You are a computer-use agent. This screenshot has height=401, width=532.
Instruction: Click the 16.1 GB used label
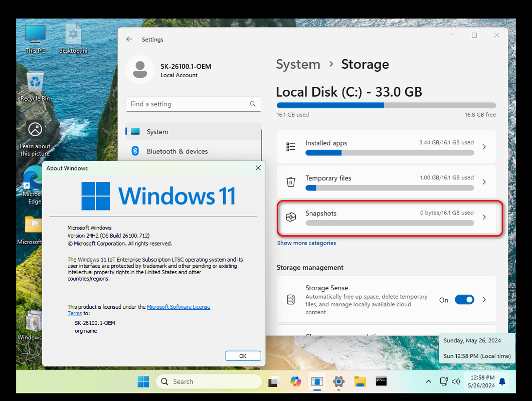pyautogui.click(x=292, y=115)
